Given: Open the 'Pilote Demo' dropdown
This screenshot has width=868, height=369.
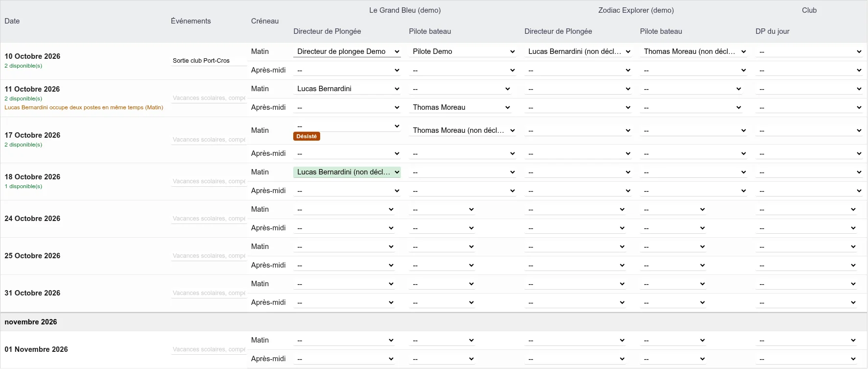Looking at the screenshot, I should pyautogui.click(x=463, y=51).
